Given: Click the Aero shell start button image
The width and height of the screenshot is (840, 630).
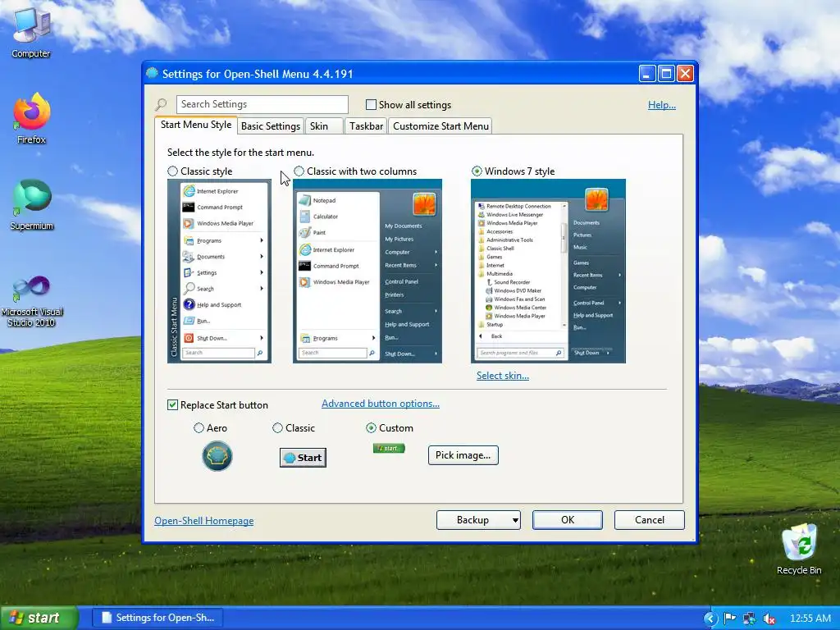Looking at the screenshot, I should point(217,456).
